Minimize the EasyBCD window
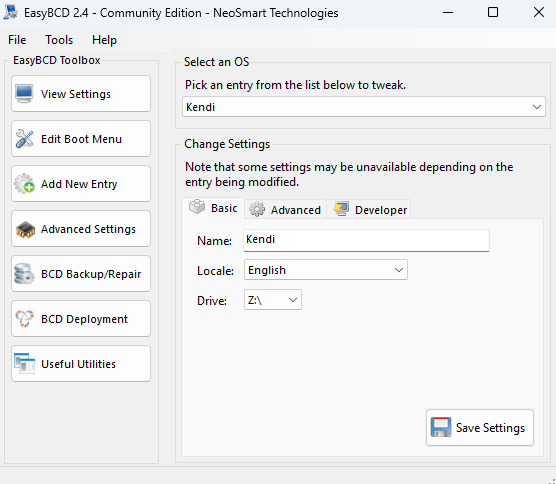Viewport: 556px width, 484px height. tap(448, 12)
